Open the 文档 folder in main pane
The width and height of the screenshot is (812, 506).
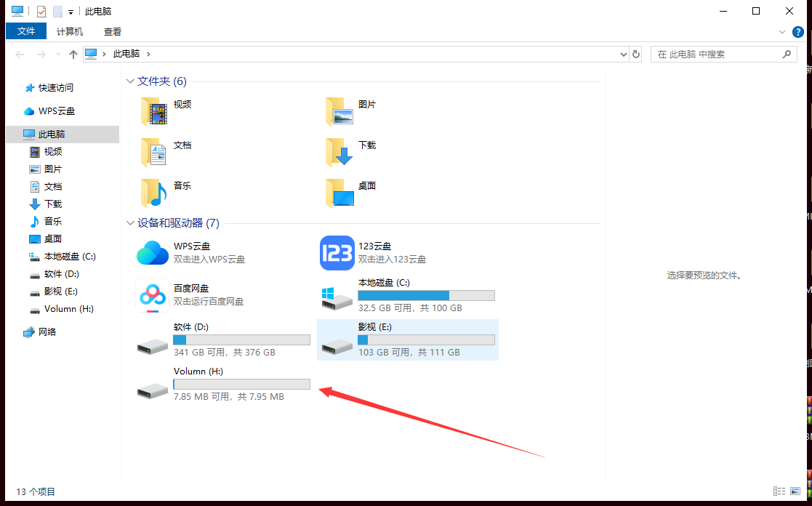click(x=154, y=152)
